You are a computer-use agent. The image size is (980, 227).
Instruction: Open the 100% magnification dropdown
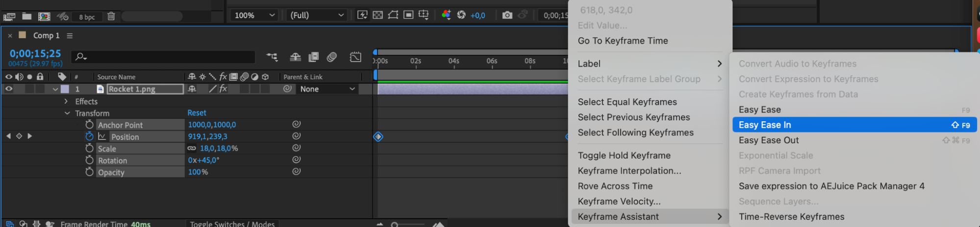pyautogui.click(x=254, y=15)
